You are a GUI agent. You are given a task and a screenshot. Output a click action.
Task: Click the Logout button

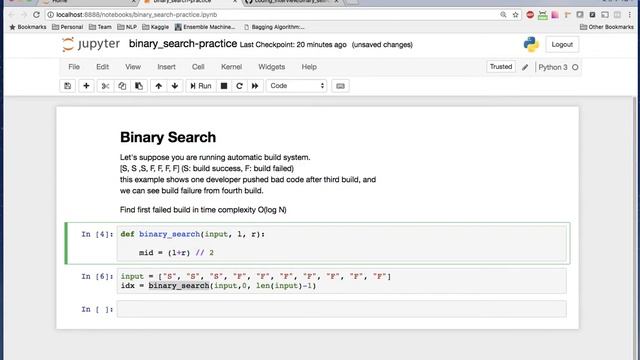[562, 44]
